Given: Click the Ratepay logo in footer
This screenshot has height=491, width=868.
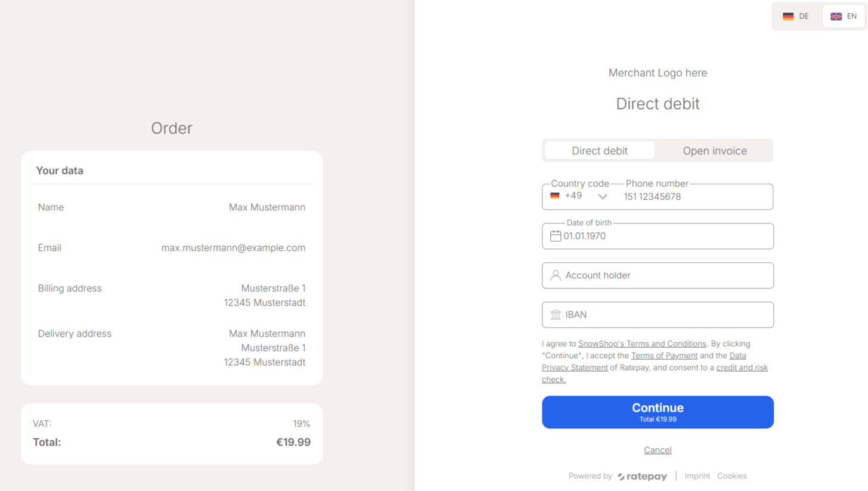Looking at the screenshot, I should [x=644, y=476].
